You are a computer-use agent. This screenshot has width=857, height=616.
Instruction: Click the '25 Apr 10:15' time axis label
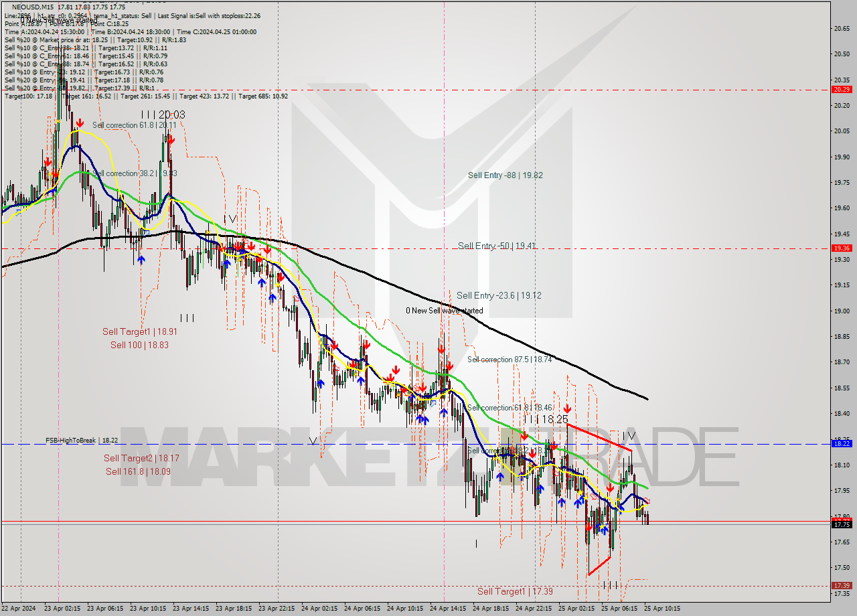click(662, 609)
